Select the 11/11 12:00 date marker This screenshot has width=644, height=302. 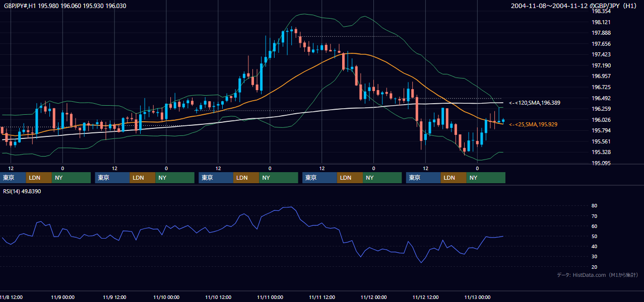coord(322,297)
